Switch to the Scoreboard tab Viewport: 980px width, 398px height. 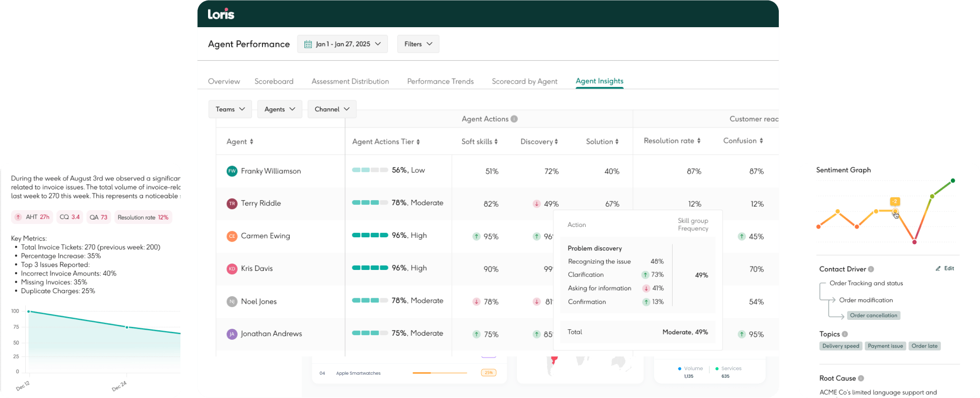(274, 82)
